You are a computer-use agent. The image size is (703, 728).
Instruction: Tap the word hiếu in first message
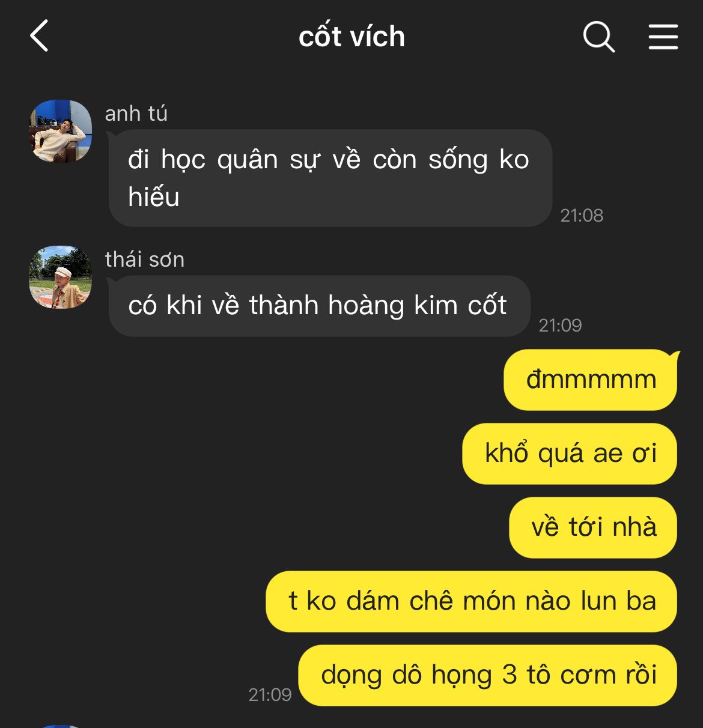tap(154, 197)
